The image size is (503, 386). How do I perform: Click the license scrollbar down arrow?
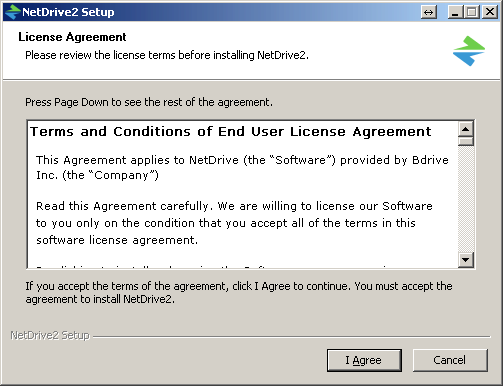pyautogui.click(x=466, y=259)
